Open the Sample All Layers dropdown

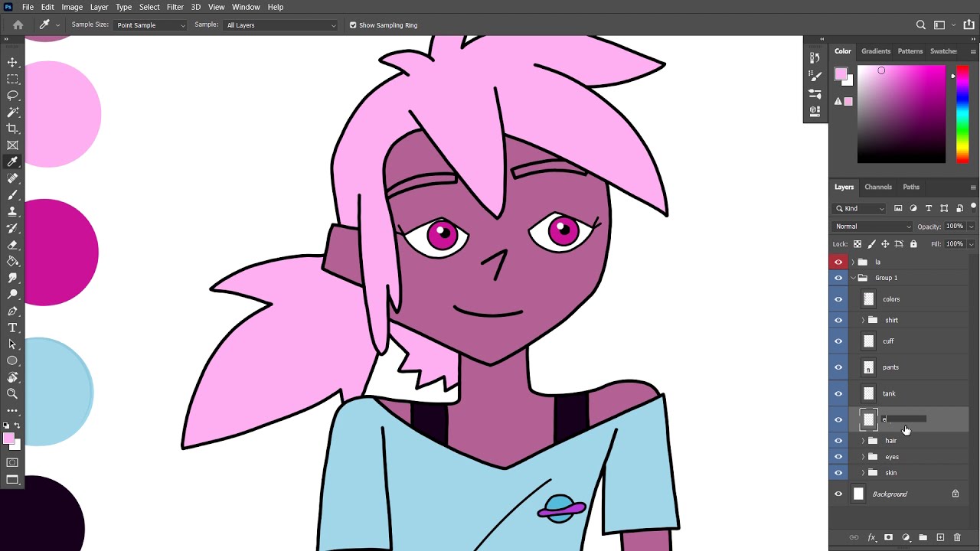[x=281, y=25]
